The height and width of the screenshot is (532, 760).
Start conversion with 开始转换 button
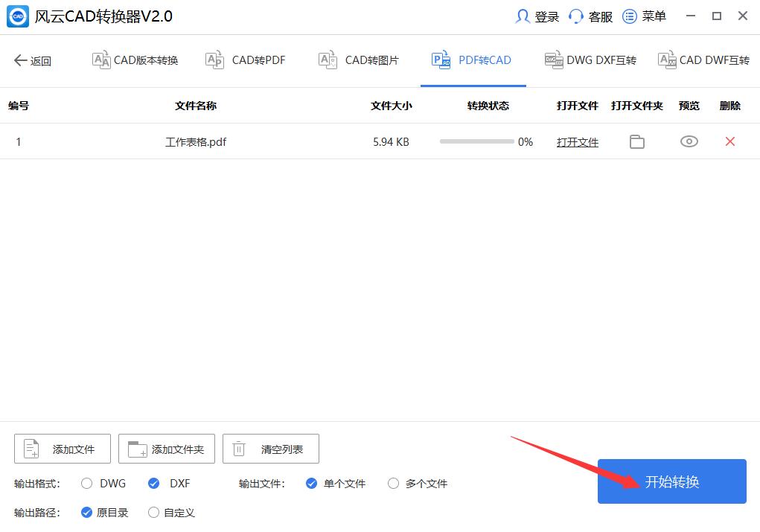[x=671, y=481]
